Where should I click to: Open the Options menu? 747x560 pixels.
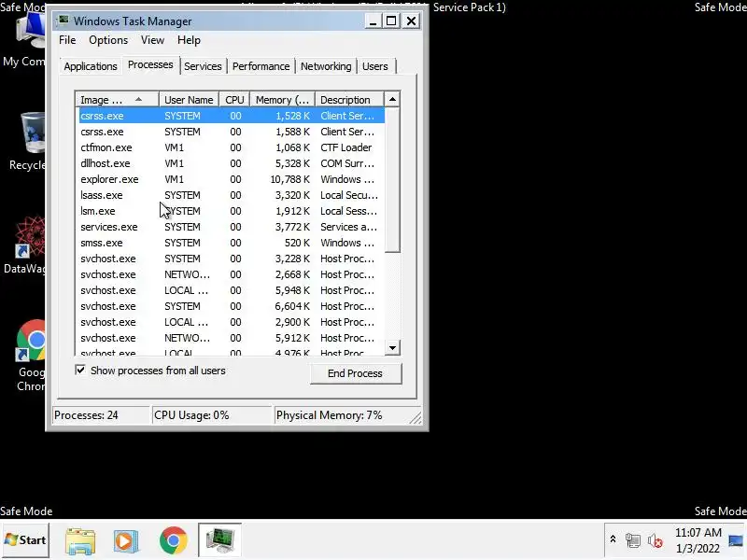point(108,40)
